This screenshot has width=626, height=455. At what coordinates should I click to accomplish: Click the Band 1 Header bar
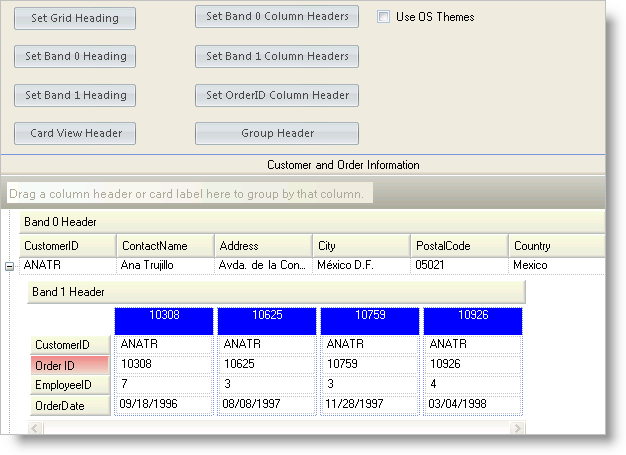tap(275, 292)
